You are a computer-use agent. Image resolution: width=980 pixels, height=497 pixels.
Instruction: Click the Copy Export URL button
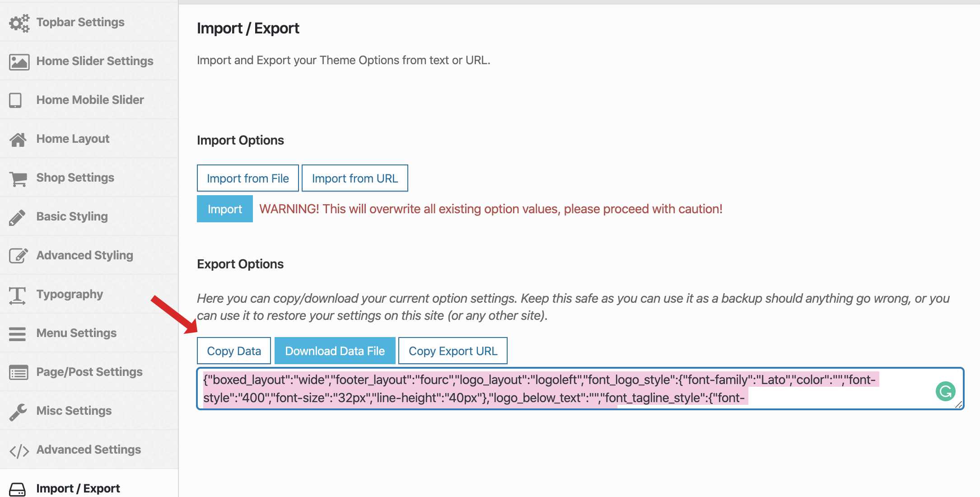(x=453, y=351)
